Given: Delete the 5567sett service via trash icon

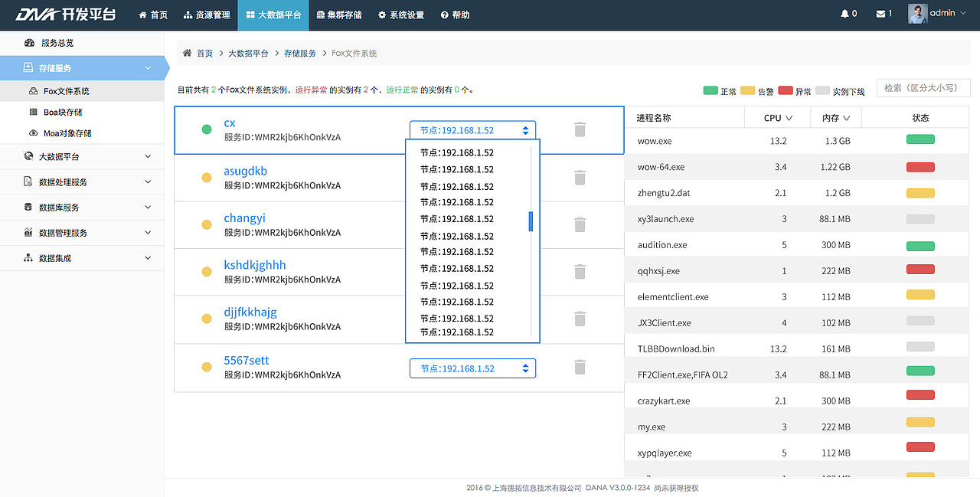Looking at the screenshot, I should coord(580,367).
